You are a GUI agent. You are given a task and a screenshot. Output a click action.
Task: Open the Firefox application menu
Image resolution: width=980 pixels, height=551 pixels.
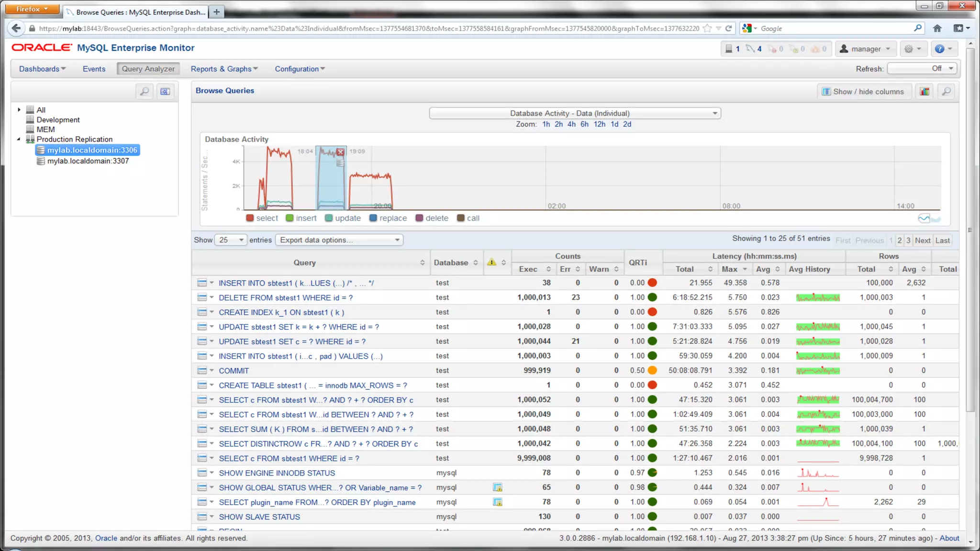coord(32,9)
